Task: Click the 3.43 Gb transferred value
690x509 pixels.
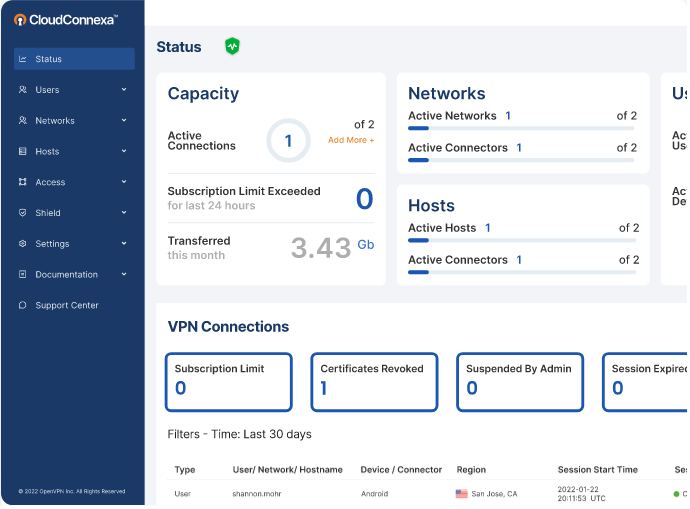Action: 332,247
